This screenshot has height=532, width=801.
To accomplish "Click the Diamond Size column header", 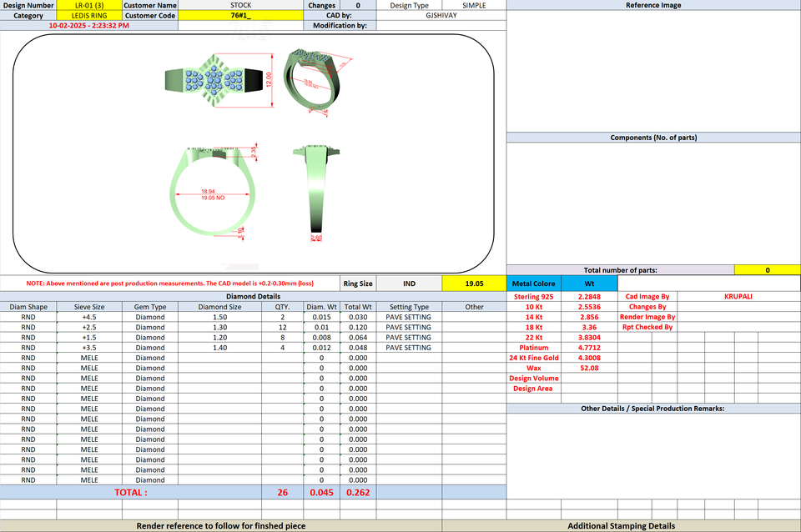I will [220, 307].
